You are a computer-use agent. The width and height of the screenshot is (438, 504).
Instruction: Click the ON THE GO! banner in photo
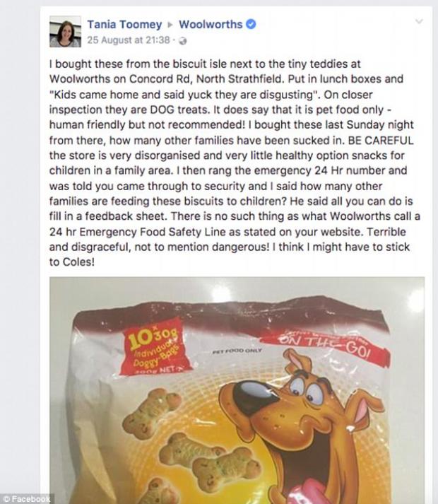pos(324,346)
